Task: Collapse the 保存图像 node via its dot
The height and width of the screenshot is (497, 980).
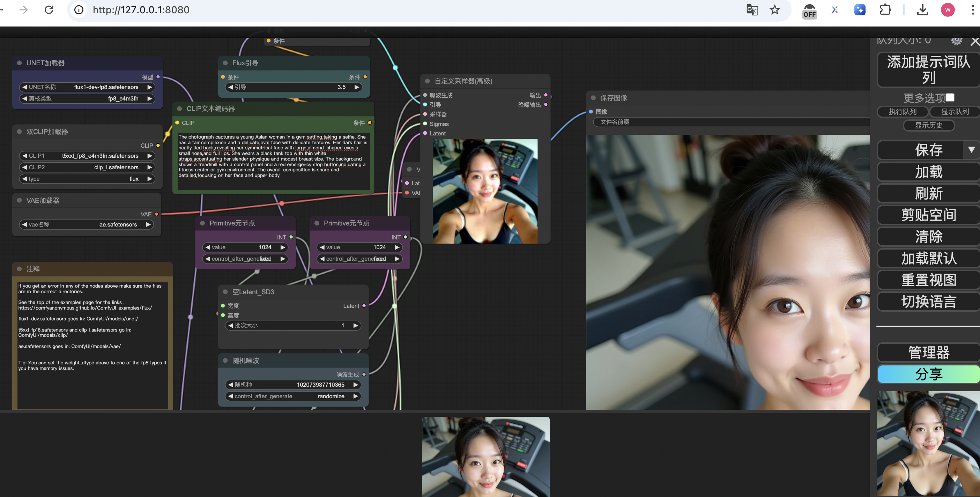Action: pos(593,98)
